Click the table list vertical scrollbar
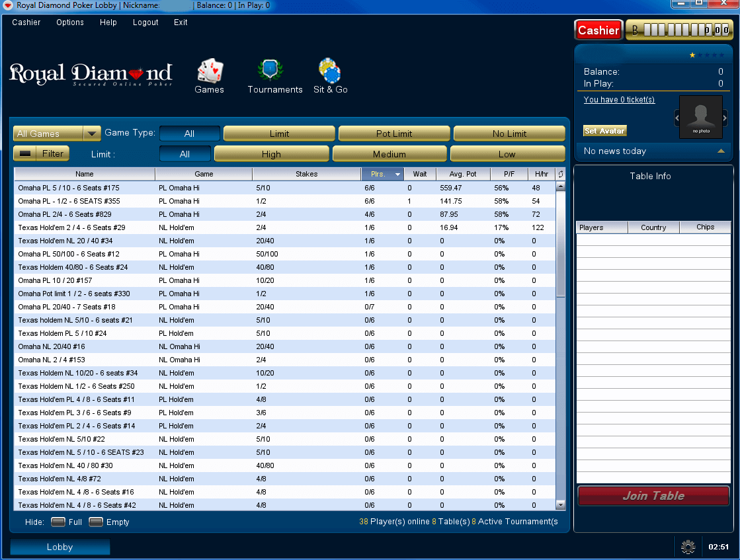 click(561, 264)
